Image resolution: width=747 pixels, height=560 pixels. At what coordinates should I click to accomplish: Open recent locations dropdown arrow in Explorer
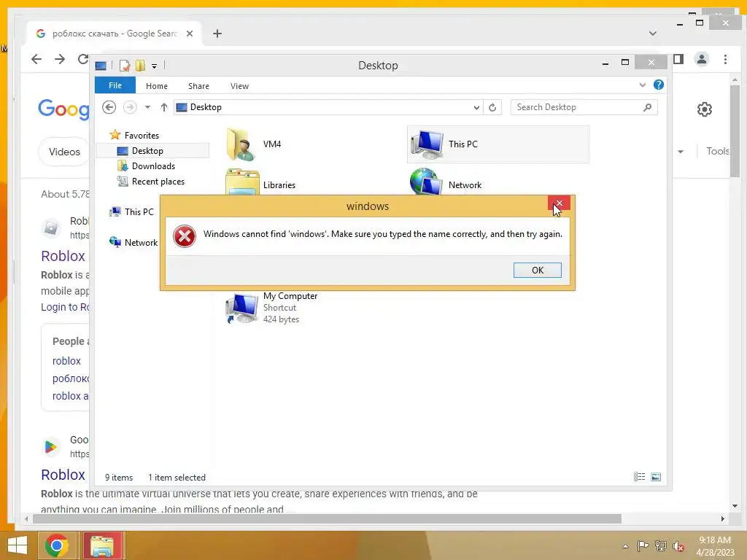point(147,107)
